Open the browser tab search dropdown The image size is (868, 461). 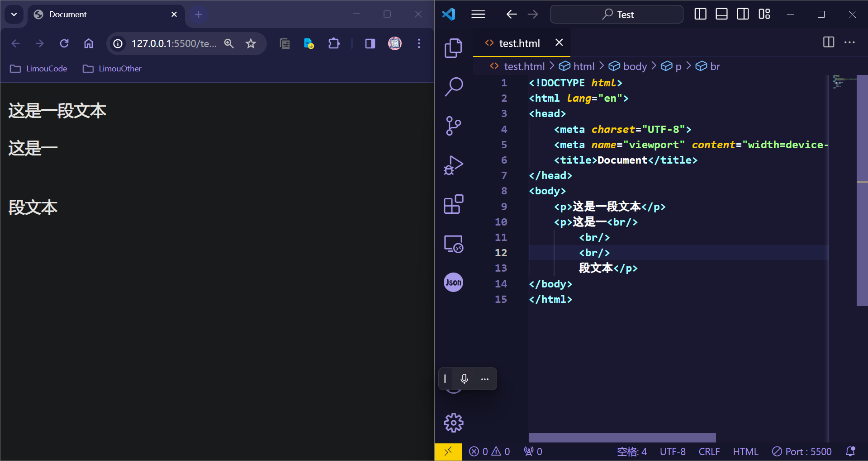point(14,14)
